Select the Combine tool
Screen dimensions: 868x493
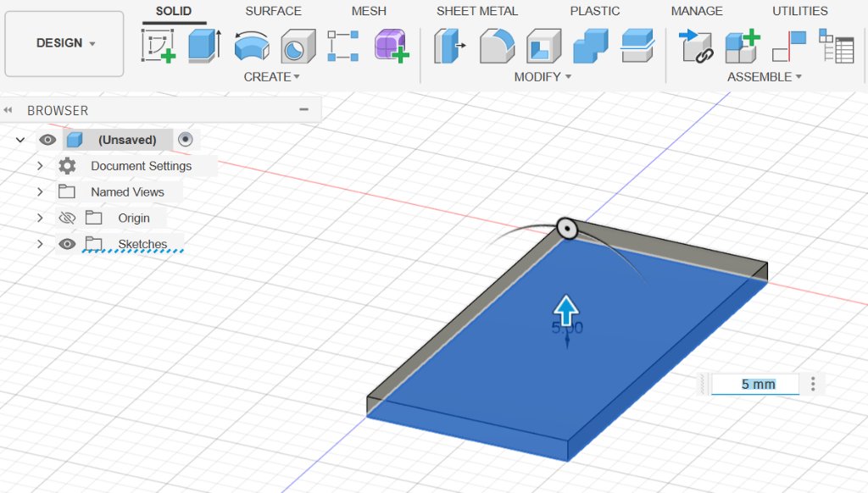pos(591,46)
